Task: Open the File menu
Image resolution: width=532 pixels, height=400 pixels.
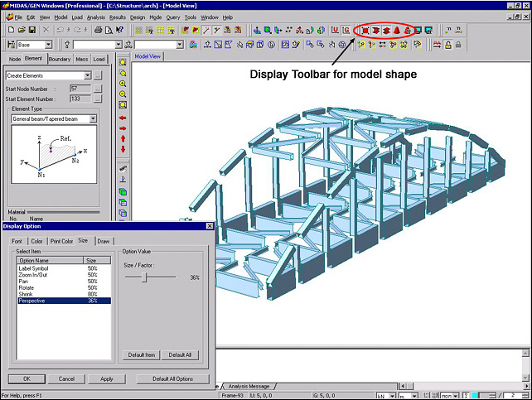Action: (x=18, y=17)
